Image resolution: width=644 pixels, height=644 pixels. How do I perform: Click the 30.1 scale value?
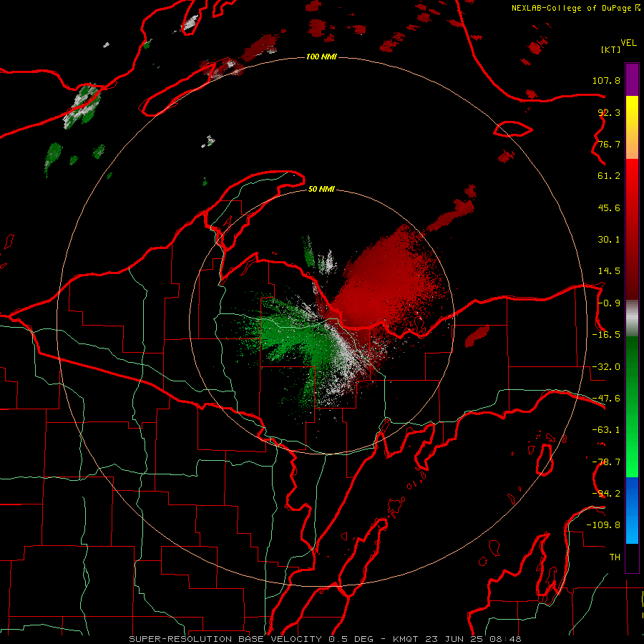(x=609, y=240)
